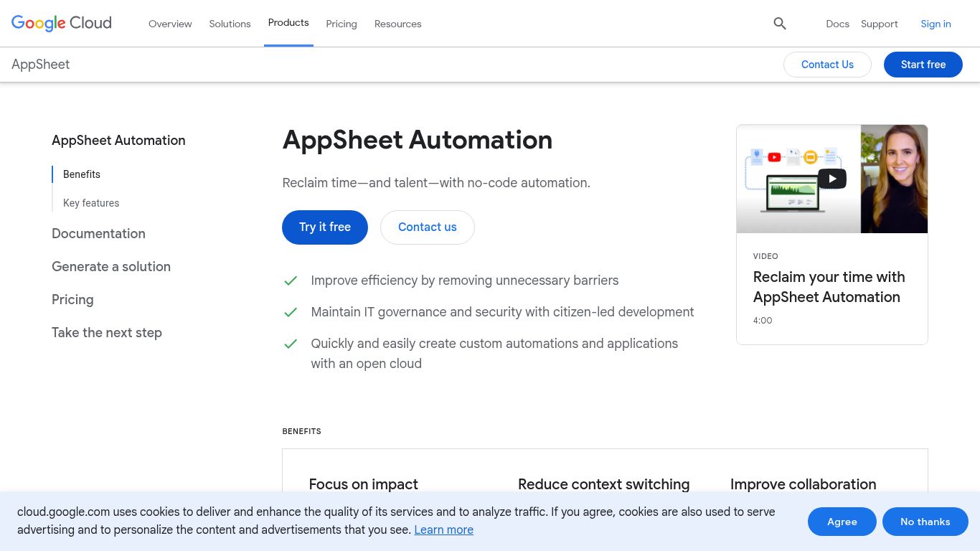Open the Resources menu

pyautogui.click(x=397, y=24)
